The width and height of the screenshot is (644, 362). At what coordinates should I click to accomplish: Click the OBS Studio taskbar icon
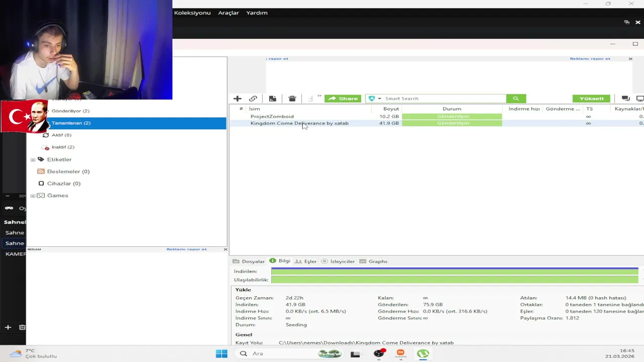pos(379,353)
